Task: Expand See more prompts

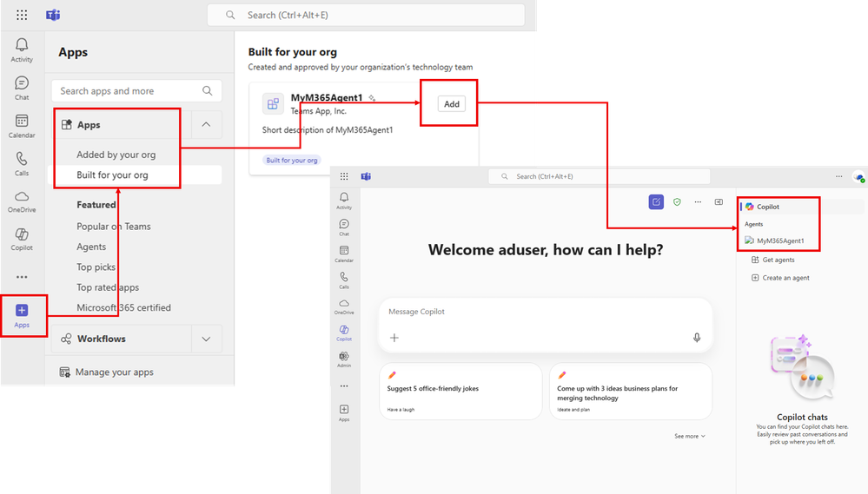Action: click(x=690, y=436)
